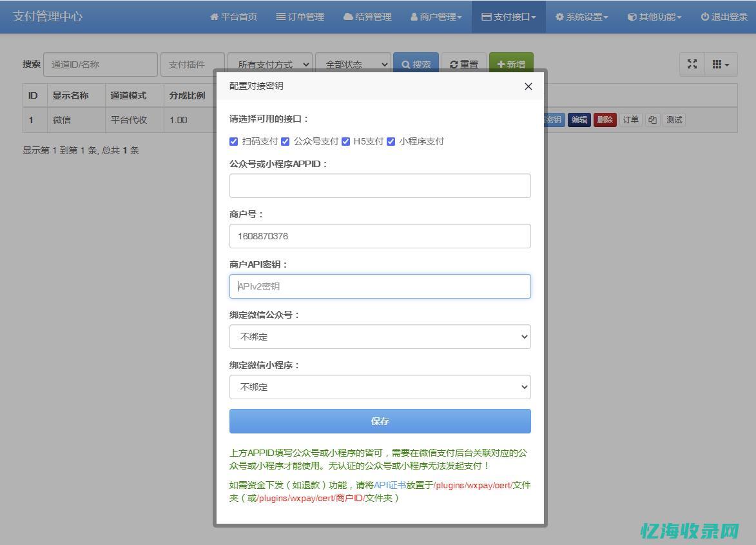
Task: Click the copy icon button in row 1
Action: coord(652,119)
